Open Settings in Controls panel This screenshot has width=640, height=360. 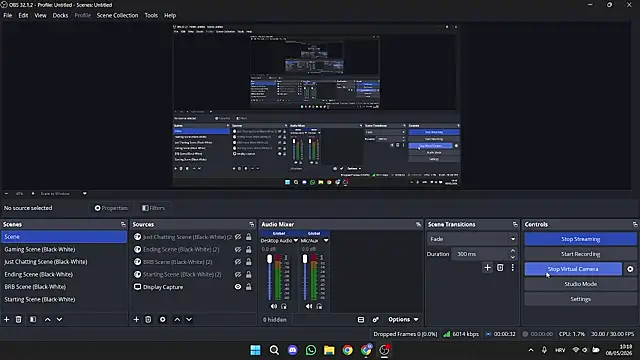click(580, 299)
